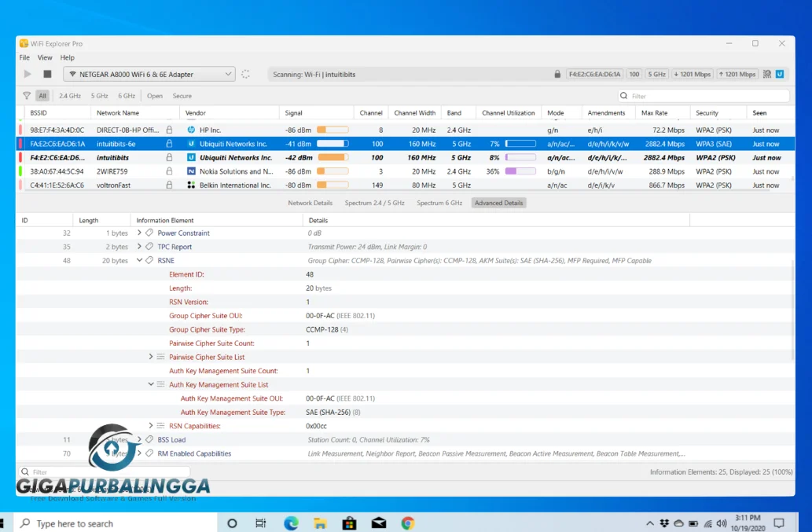Screen dimensions: 812x532
Task: Click the Nokia vendor icon for 2WIRE759
Action: point(191,171)
